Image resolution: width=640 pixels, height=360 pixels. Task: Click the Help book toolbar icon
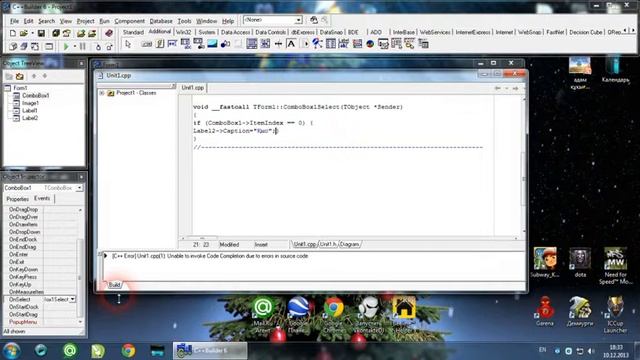pyautogui.click(x=109, y=33)
